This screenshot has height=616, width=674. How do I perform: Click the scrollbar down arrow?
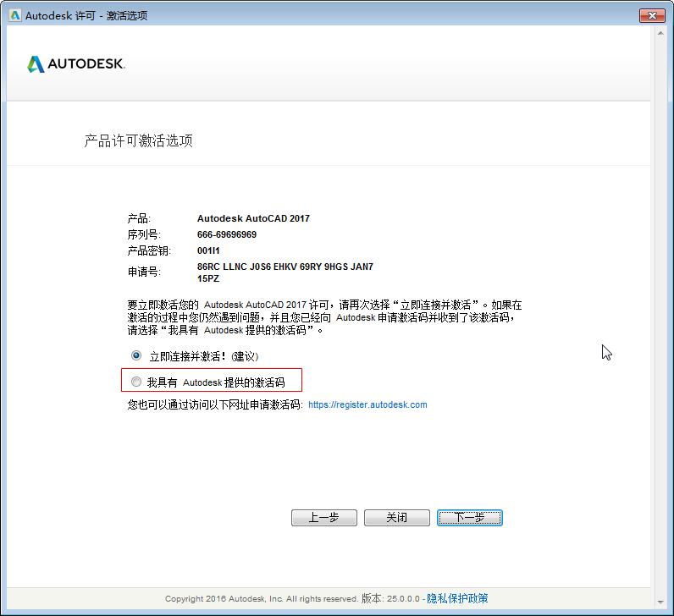(x=660, y=602)
